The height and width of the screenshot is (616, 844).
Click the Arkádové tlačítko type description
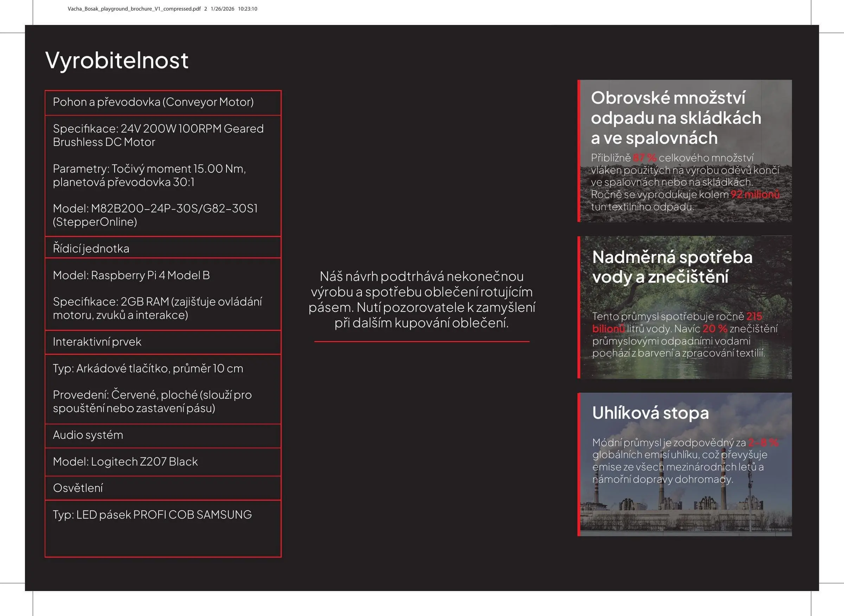148,368
